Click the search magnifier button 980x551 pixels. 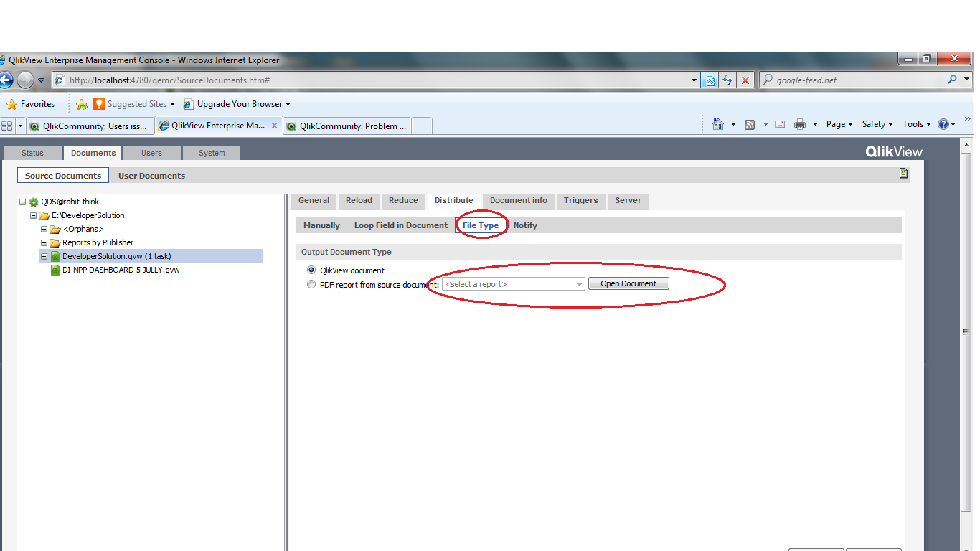pos(953,80)
